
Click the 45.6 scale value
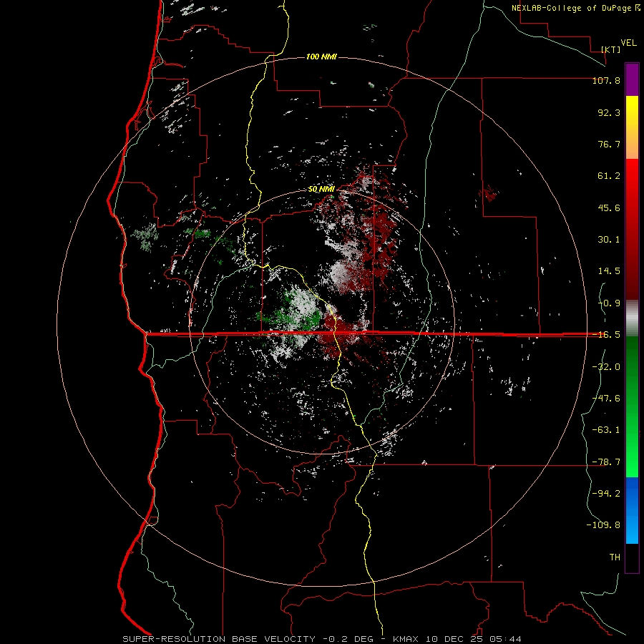609,208
